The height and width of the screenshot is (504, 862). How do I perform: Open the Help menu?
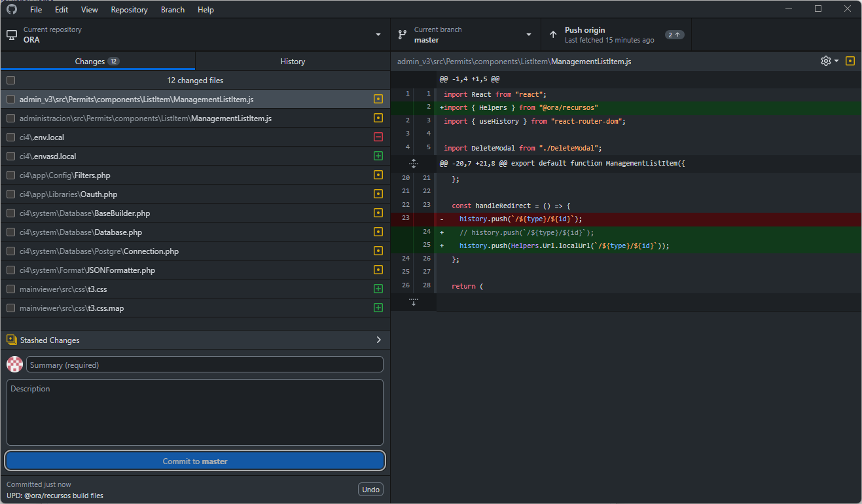(x=206, y=10)
